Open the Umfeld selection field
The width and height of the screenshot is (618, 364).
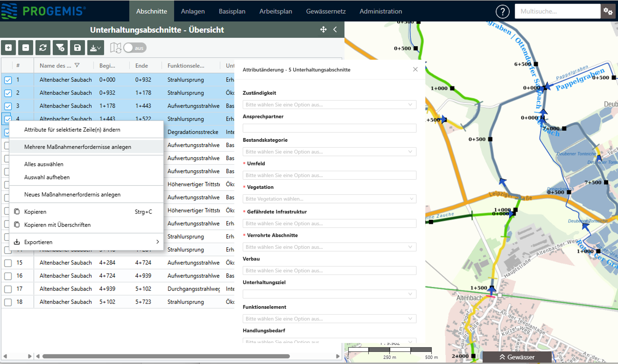329,175
